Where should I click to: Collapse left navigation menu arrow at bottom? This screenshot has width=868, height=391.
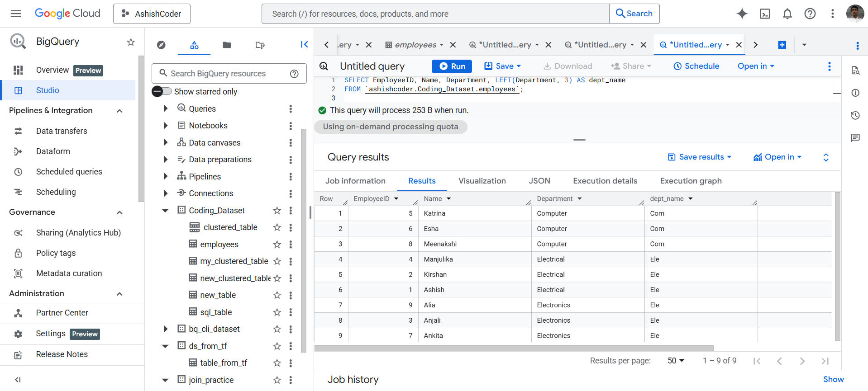(18, 380)
